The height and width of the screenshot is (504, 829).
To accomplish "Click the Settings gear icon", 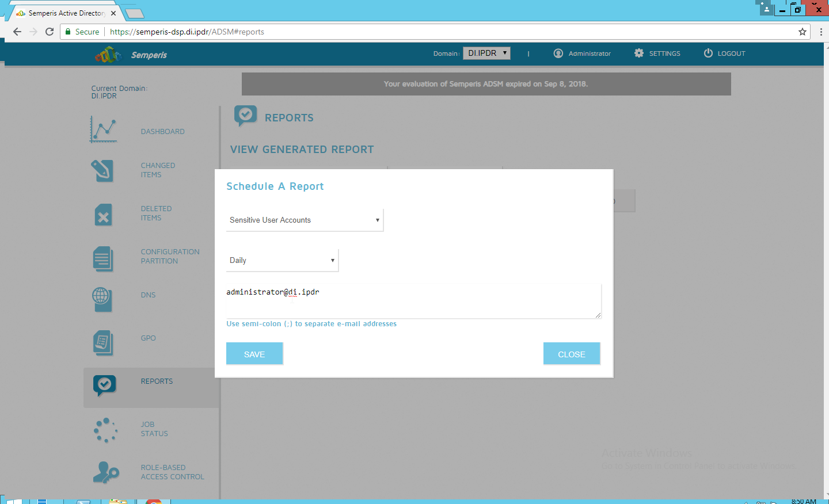I will tap(639, 53).
